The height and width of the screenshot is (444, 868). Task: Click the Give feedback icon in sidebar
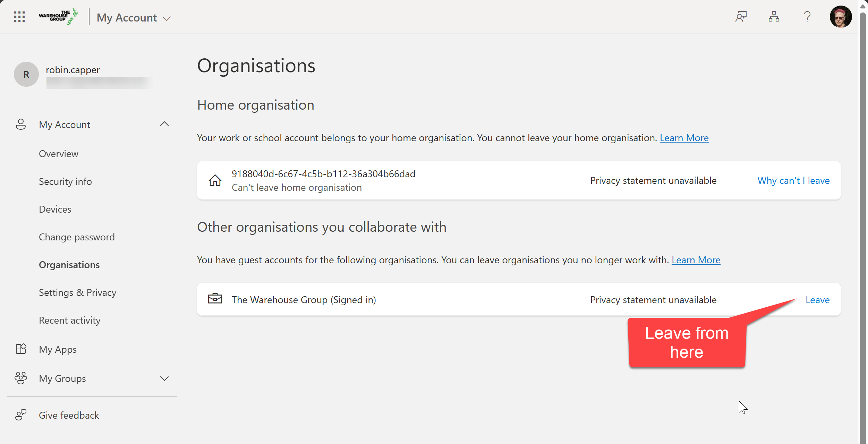point(21,415)
